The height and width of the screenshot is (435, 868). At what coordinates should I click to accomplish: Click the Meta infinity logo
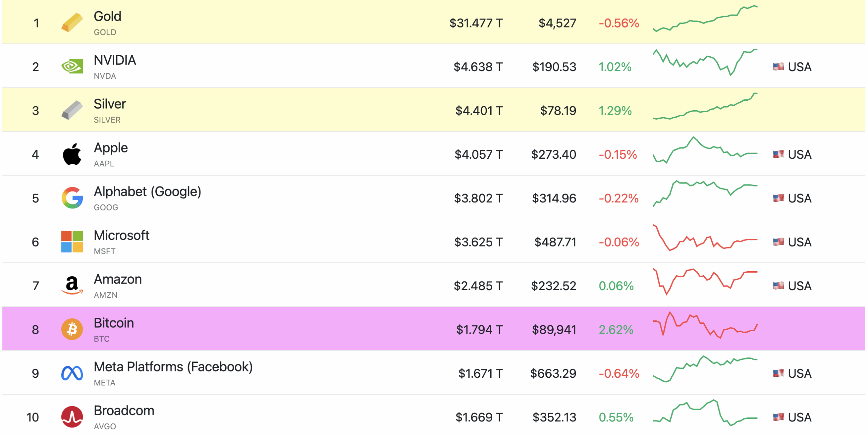72,373
